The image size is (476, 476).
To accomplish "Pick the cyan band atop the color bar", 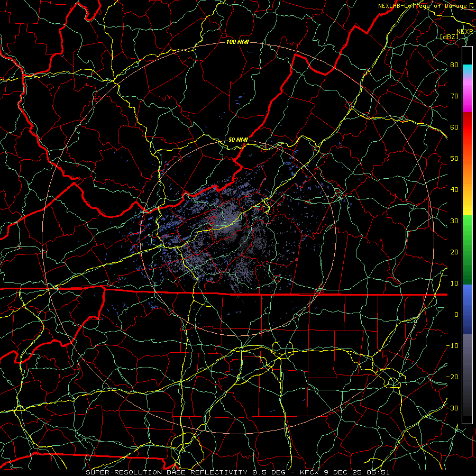I will coord(467,70).
